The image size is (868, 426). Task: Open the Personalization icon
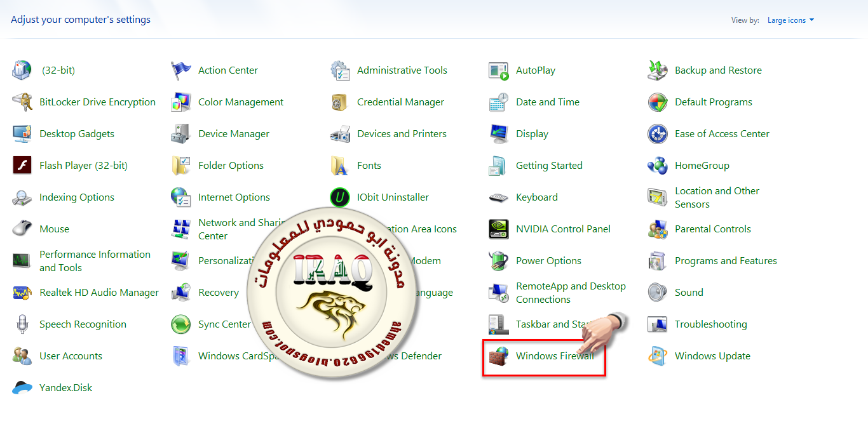[x=181, y=261]
